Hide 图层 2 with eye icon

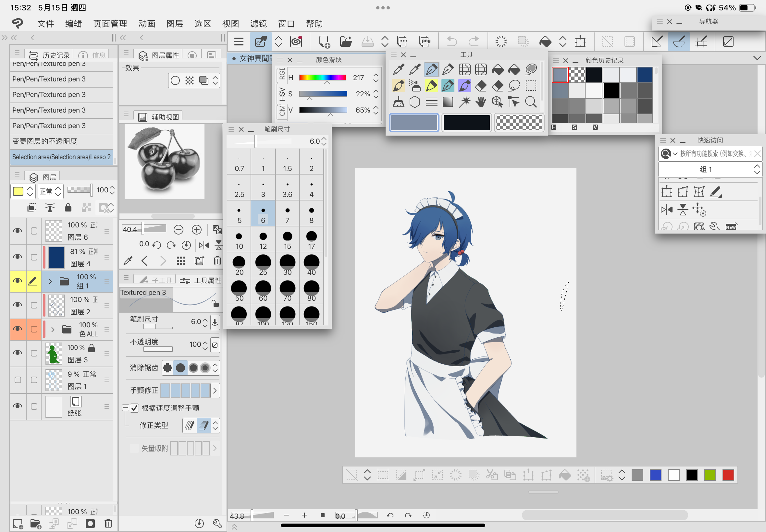point(17,305)
